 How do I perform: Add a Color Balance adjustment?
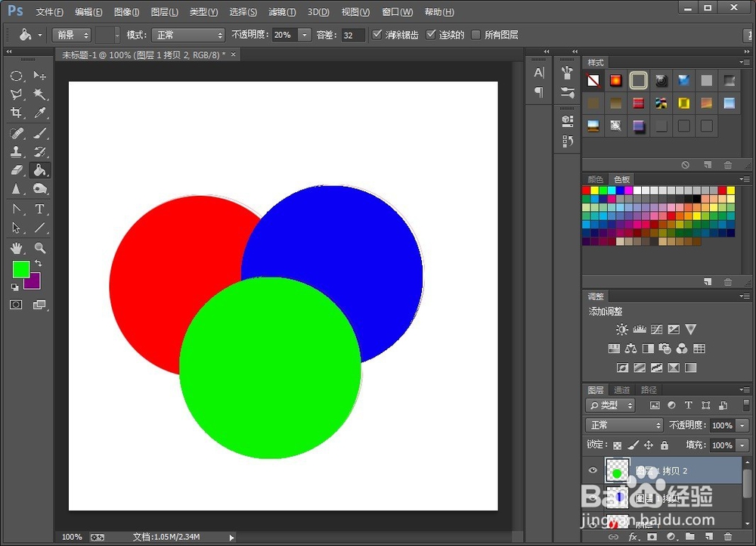click(631, 348)
